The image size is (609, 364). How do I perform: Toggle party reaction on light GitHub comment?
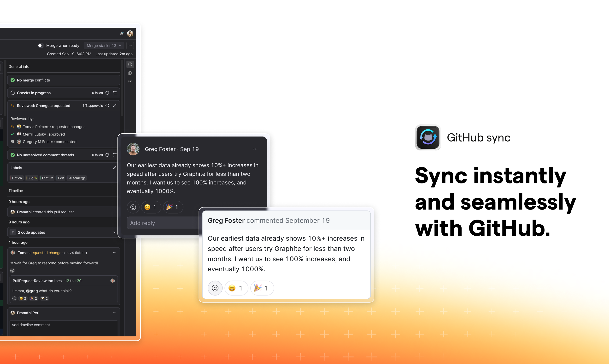[x=262, y=288]
